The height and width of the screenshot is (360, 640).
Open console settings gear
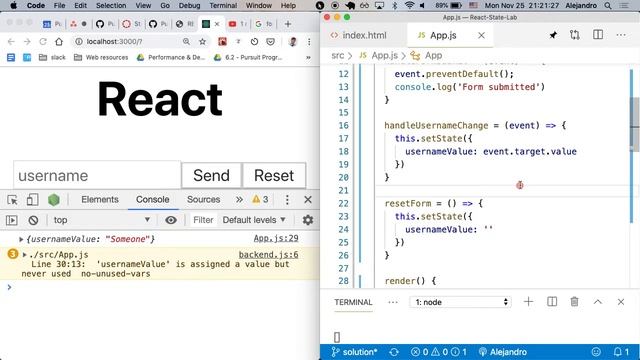308,220
